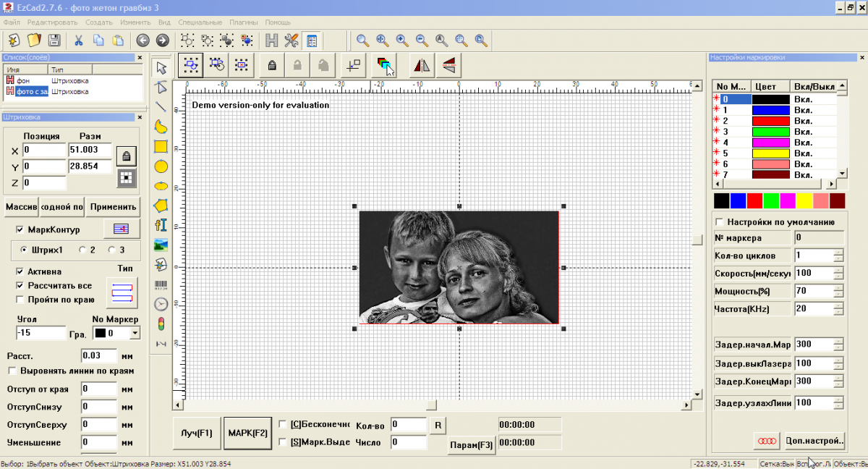868x469 pixels.
Task: Click the Применить button
Action: tap(113, 207)
